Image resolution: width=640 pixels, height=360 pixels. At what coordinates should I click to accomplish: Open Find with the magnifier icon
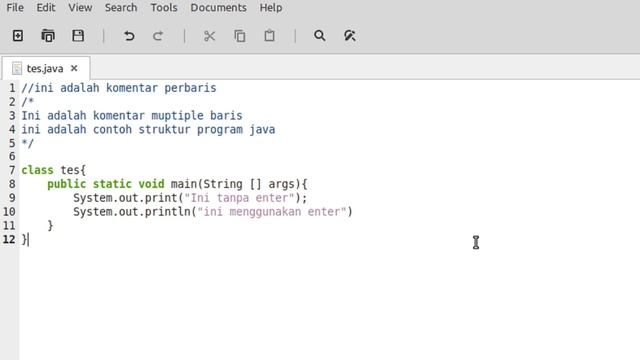pos(320,36)
